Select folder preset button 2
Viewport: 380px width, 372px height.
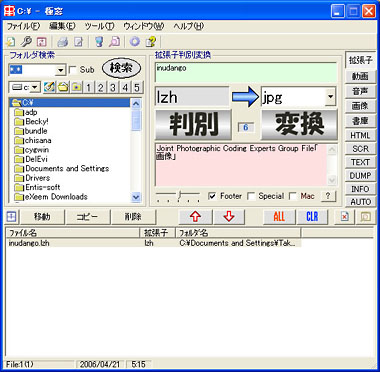pyautogui.click(x=100, y=88)
